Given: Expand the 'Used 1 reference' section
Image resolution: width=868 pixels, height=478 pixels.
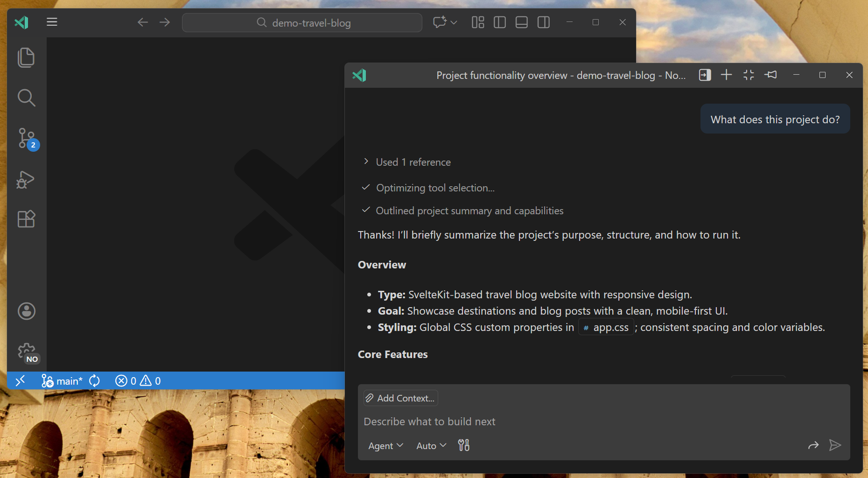Looking at the screenshot, I should pos(366,162).
